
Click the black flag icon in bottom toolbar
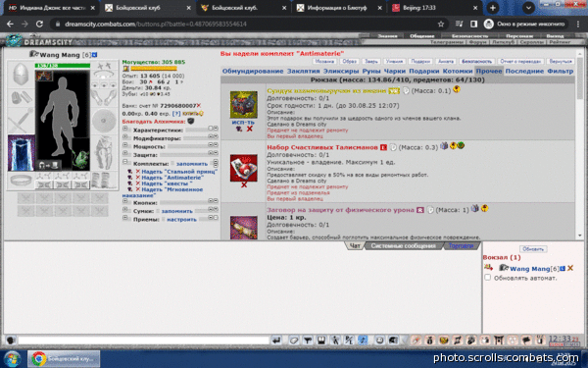(x=525, y=341)
